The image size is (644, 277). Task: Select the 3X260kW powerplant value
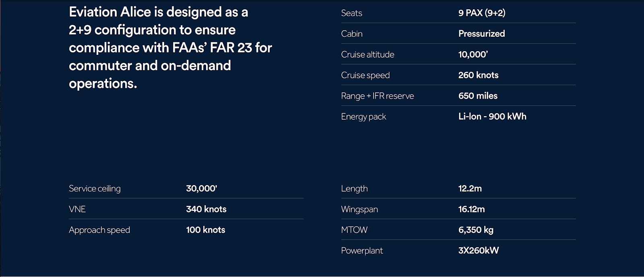tap(478, 250)
